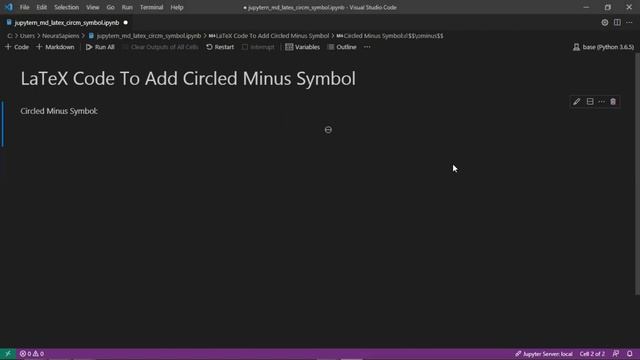The height and width of the screenshot is (360, 640).
Task: Click Jupyter Server: local in status bar
Action: coord(544,354)
